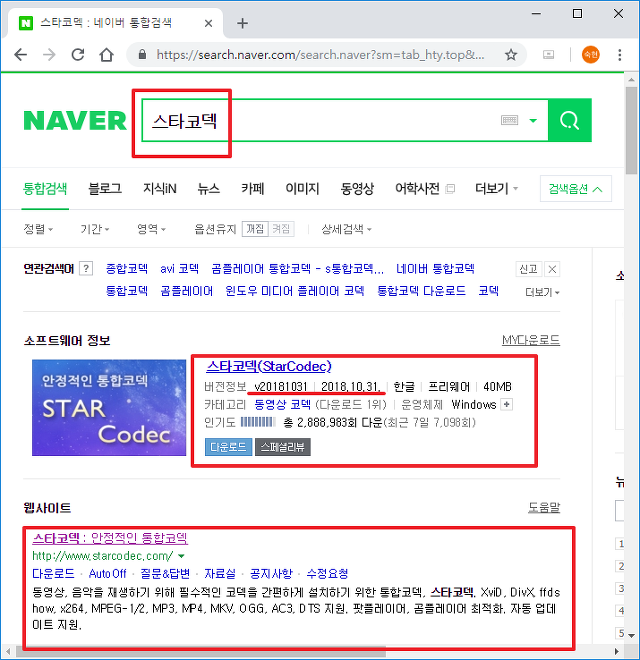Expand the 더보기 tab menu
This screenshot has width=640, height=660.
(496, 189)
